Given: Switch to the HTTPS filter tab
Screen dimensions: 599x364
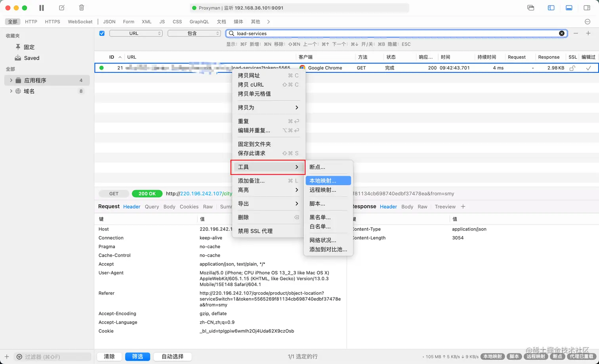Looking at the screenshot, I should coord(52,22).
